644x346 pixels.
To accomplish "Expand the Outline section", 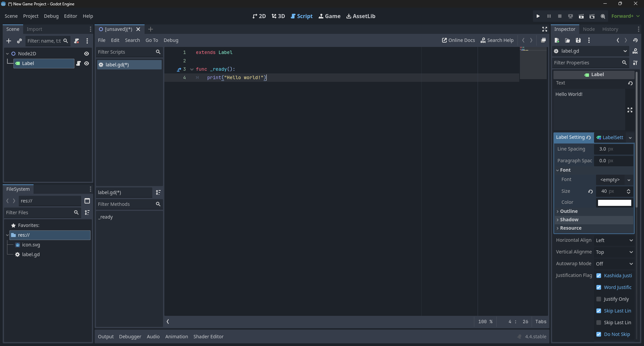I will click(x=569, y=211).
